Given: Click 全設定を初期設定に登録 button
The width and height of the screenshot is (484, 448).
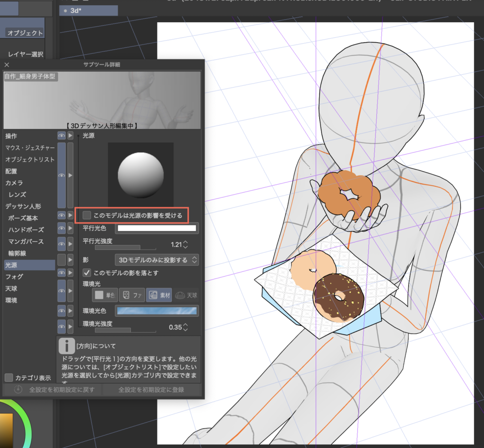Looking at the screenshot, I should click(151, 390).
